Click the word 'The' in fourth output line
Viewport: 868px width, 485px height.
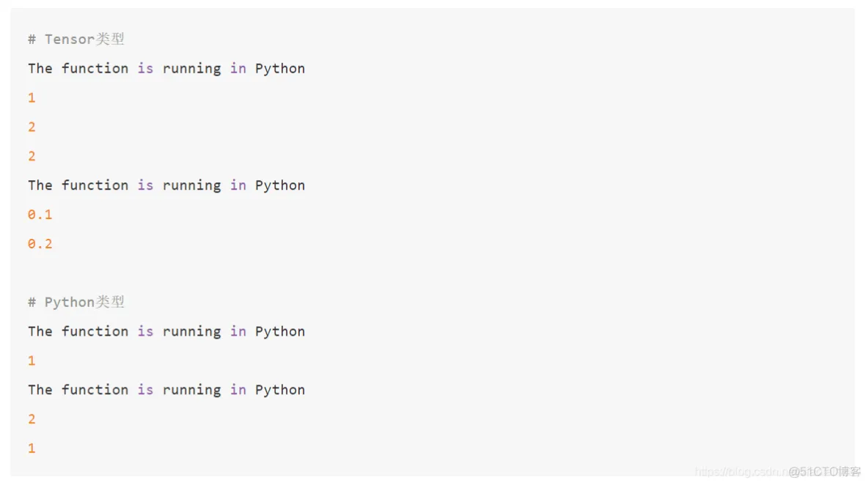point(40,390)
